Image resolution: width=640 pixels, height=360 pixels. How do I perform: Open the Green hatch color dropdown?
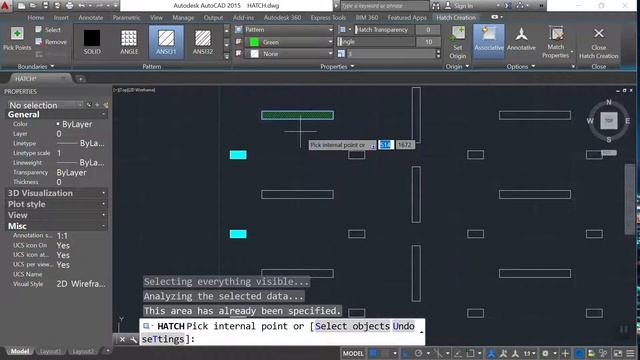289,42
